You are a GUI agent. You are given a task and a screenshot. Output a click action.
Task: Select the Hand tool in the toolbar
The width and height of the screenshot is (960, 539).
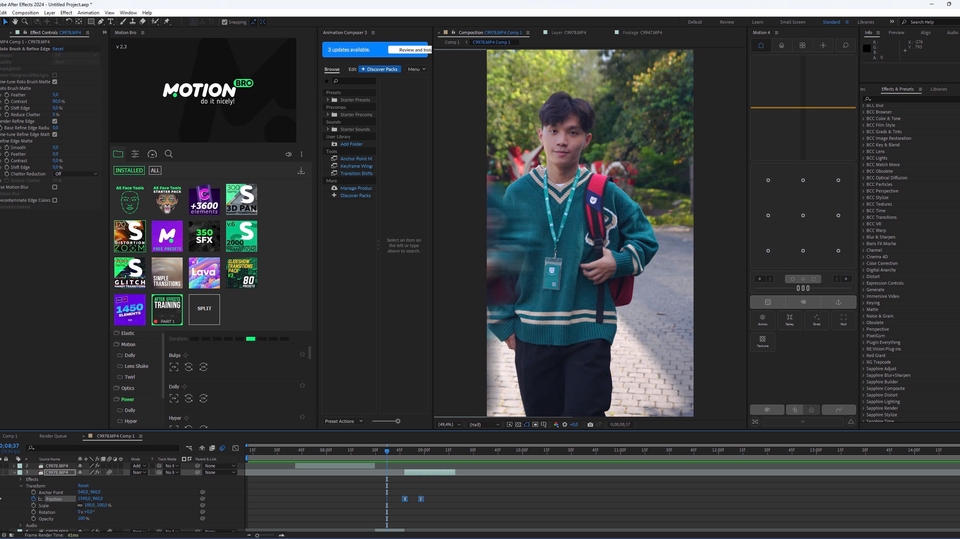click(15, 22)
